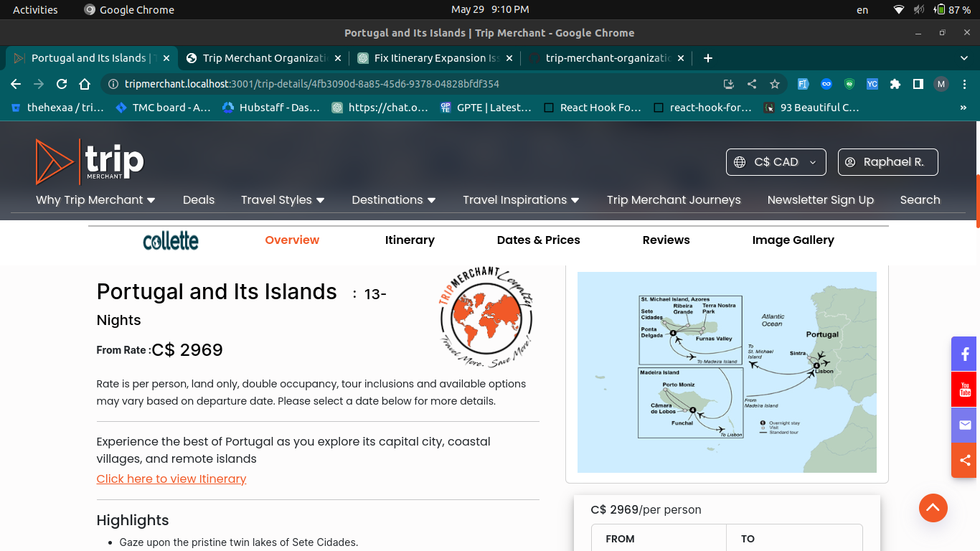The height and width of the screenshot is (551, 980).
Task: Open the YC extension icon
Action: (872, 84)
